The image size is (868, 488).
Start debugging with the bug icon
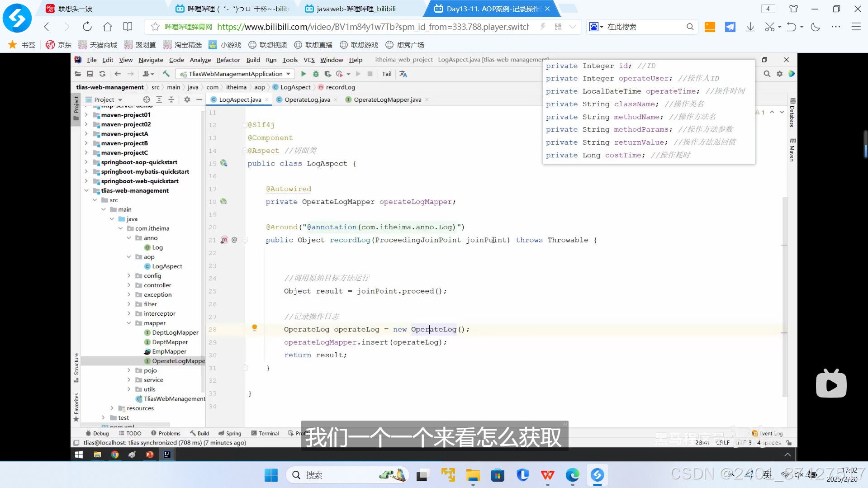point(316,74)
